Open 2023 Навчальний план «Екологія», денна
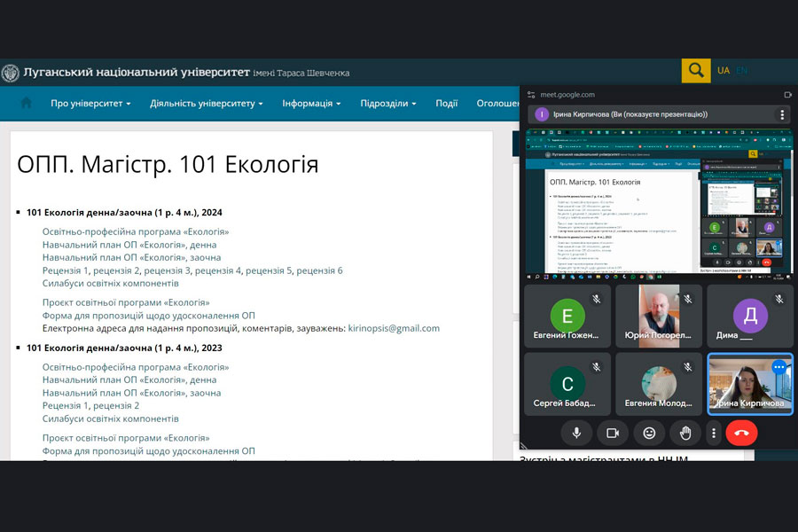This screenshot has width=798, height=532. pos(129,379)
